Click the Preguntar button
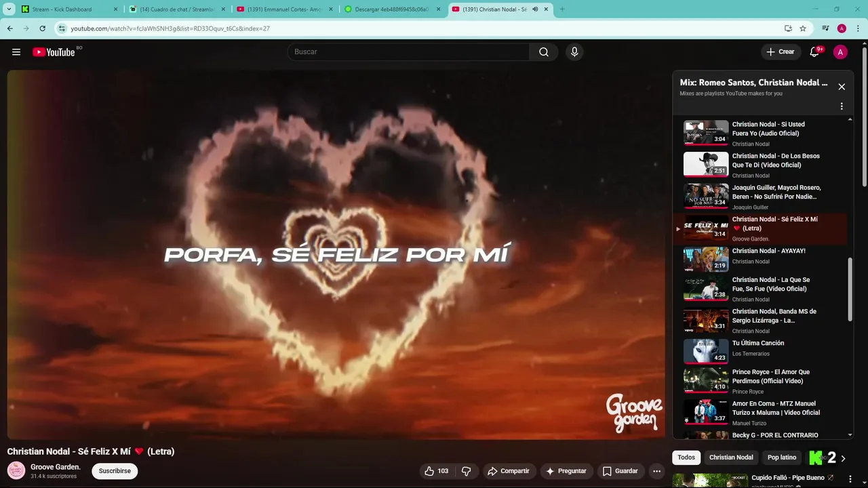 (566, 471)
